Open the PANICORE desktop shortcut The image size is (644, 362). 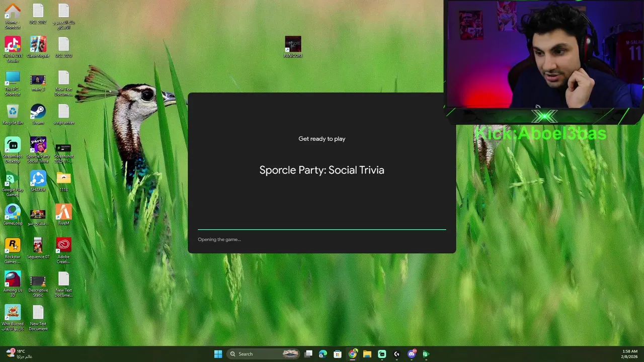pos(293,47)
